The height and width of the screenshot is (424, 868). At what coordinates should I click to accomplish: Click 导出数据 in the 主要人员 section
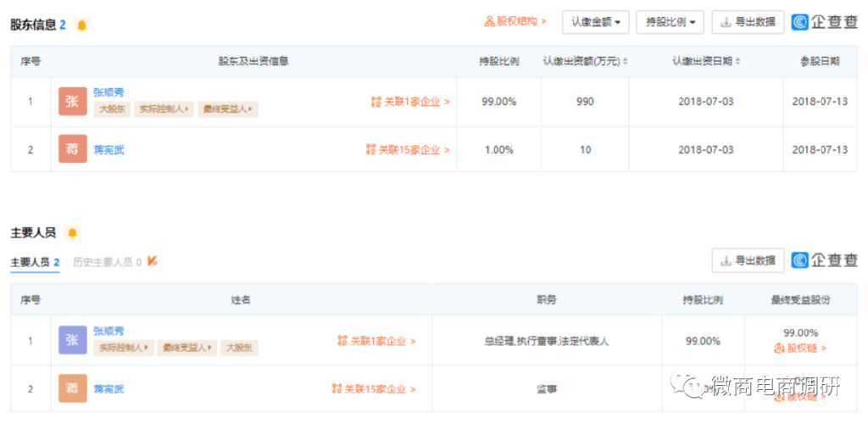coord(748,260)
